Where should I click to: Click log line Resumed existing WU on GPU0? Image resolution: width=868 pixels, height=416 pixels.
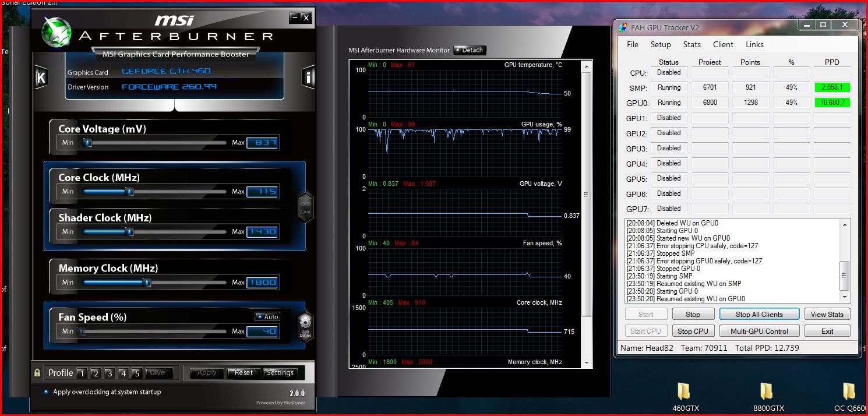pyautogui.click(x=686, y=299)
